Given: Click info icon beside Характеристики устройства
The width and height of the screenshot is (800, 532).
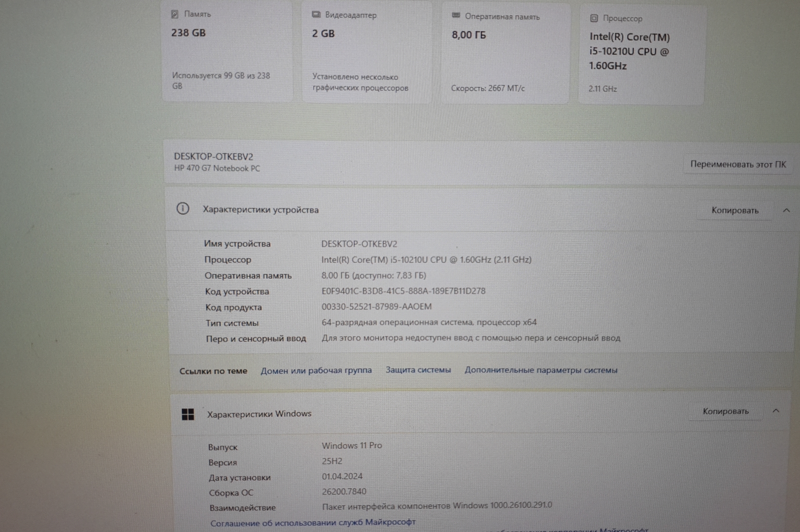Looking at the screenshot, I should 183,209.
